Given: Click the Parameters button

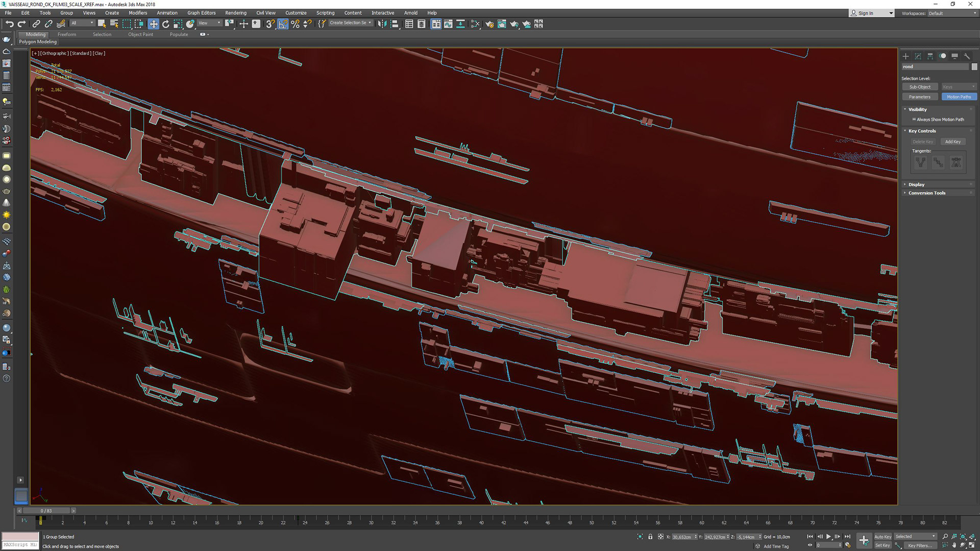Looking at the screenshot, I should coord(920,97).
